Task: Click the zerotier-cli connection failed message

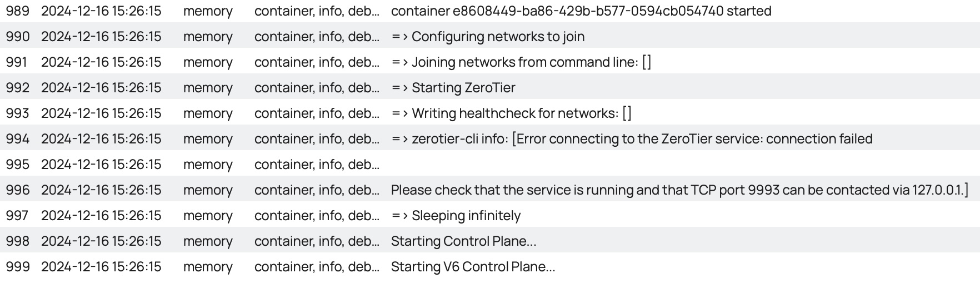Action: 632,139
